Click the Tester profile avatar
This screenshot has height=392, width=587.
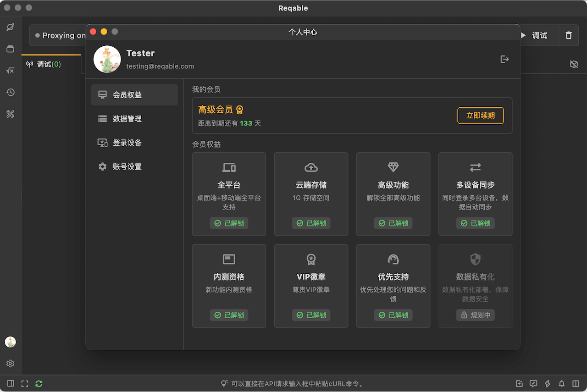tap(107, 59)
